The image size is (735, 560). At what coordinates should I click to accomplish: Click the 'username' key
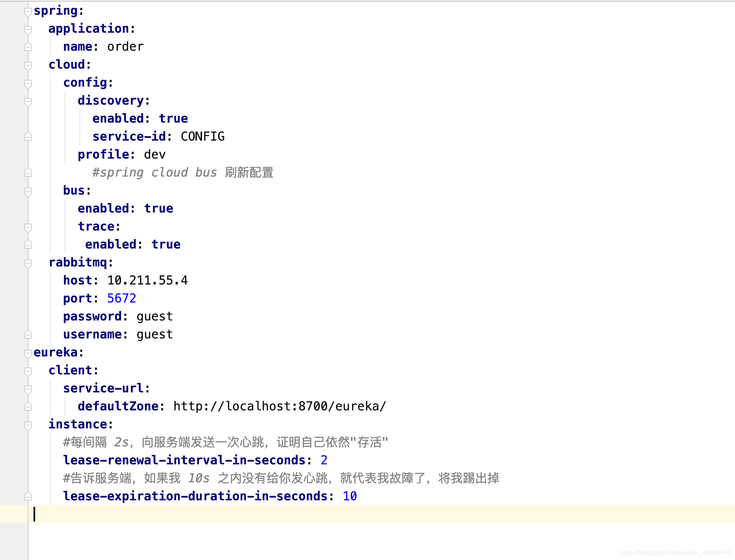[x=92, y=334]
